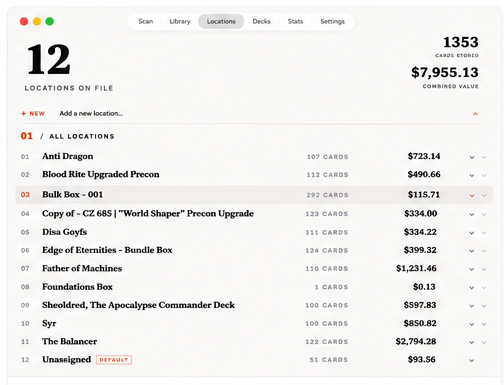Click the faint gray chevron on Anti Dragon row
Viewport: 504px width, 385px height.
[484, 157]
